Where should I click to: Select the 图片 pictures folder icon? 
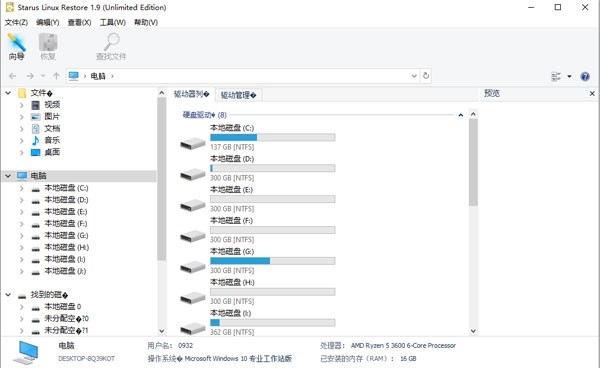pos(36,117)
